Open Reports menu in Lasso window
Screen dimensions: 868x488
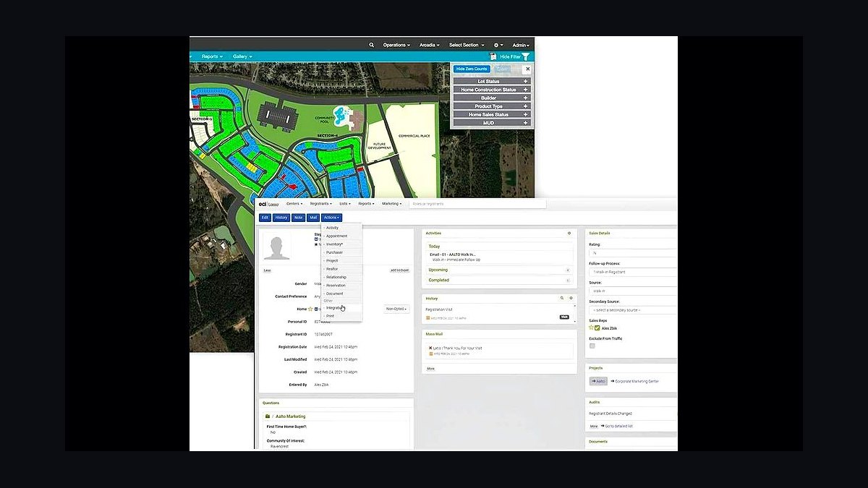click(367, 204)
